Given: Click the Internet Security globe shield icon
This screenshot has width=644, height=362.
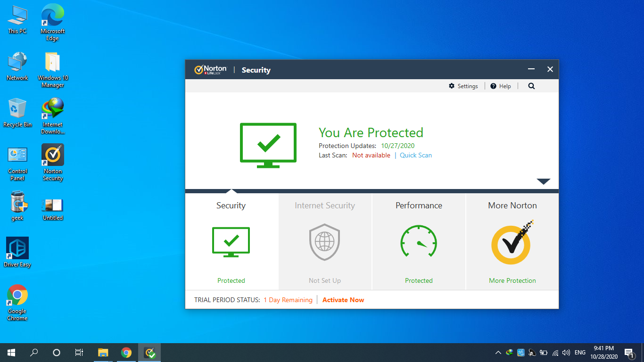Looking at the screenshot, I should [324, 242].
